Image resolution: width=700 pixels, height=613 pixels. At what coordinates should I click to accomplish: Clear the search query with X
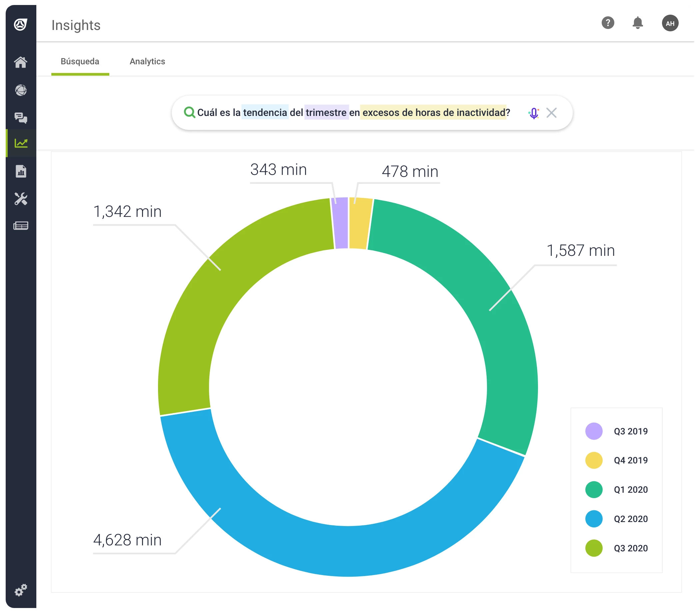click(x=551, y=113)
